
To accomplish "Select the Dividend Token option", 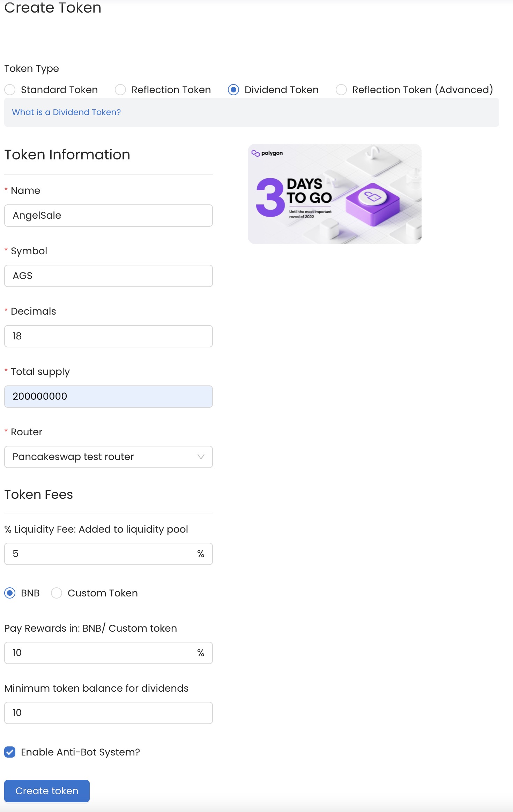I will click(x=233, y=90).
